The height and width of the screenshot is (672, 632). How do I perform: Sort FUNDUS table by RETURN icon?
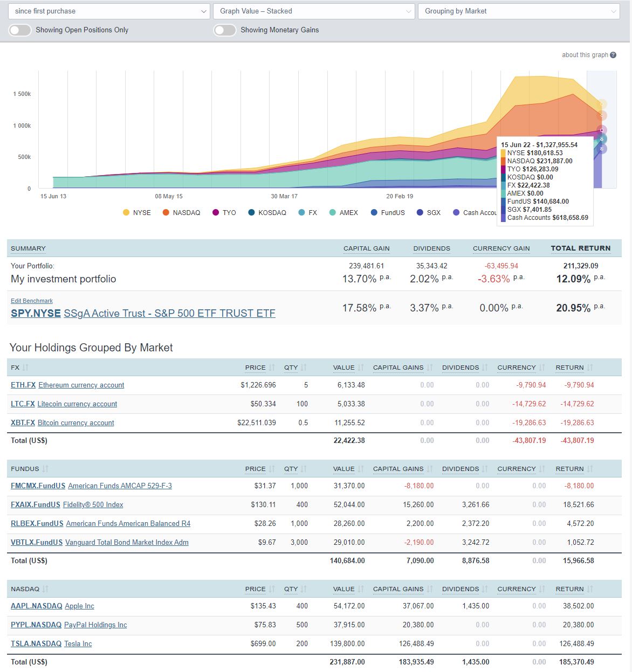point(590,469)
